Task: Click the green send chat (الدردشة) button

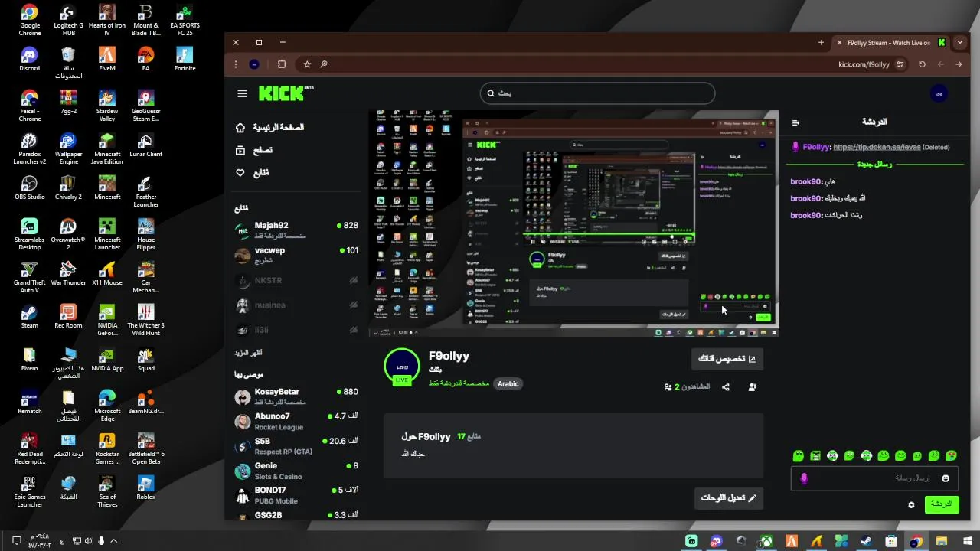Action: tap(942, 504)
